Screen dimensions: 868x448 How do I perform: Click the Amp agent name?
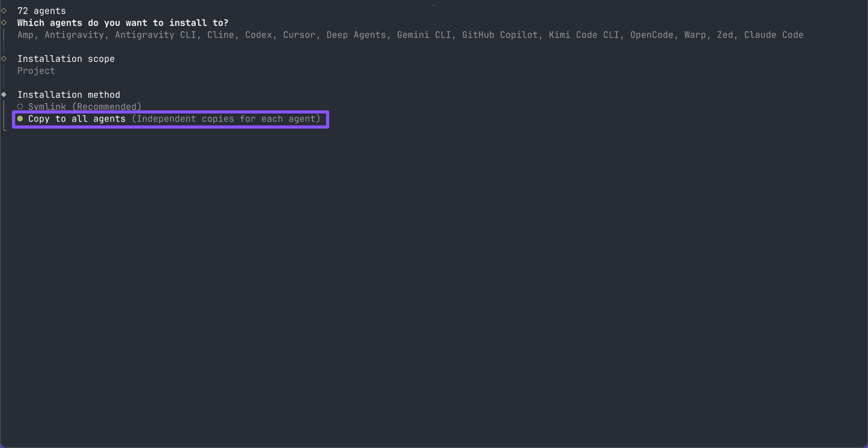point(25,35)
